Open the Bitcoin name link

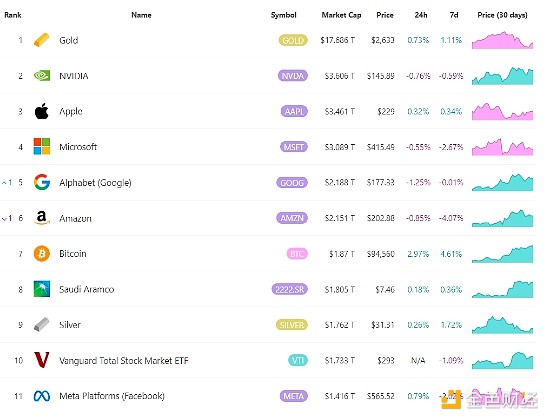click(x=73, y=254)
